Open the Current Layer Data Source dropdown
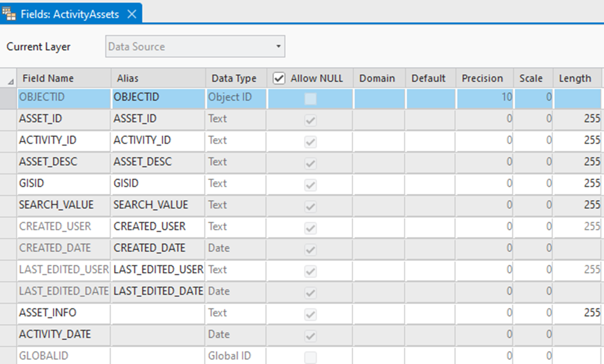This screenshot has width=604, height=364. (195, 47)
